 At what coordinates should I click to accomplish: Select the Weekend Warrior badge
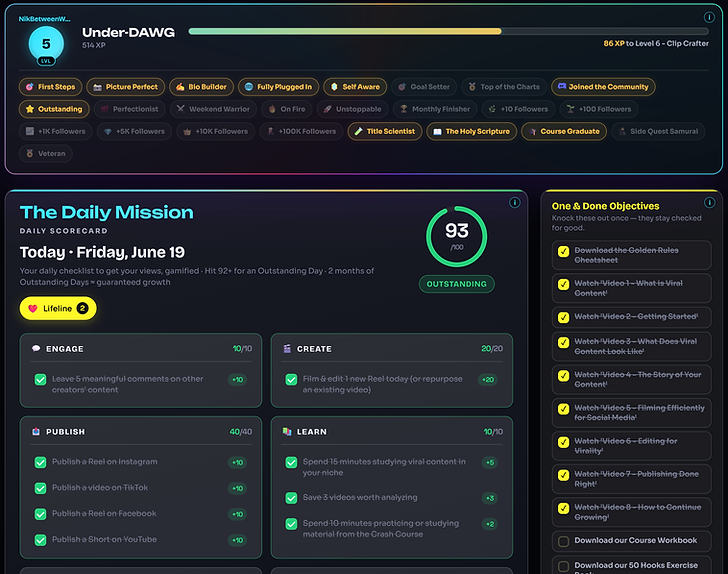(213, 109)
